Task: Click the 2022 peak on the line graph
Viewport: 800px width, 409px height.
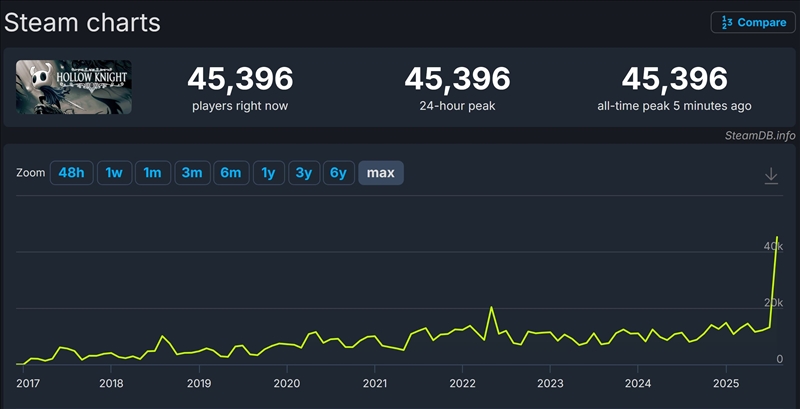Action: (491, 308)
